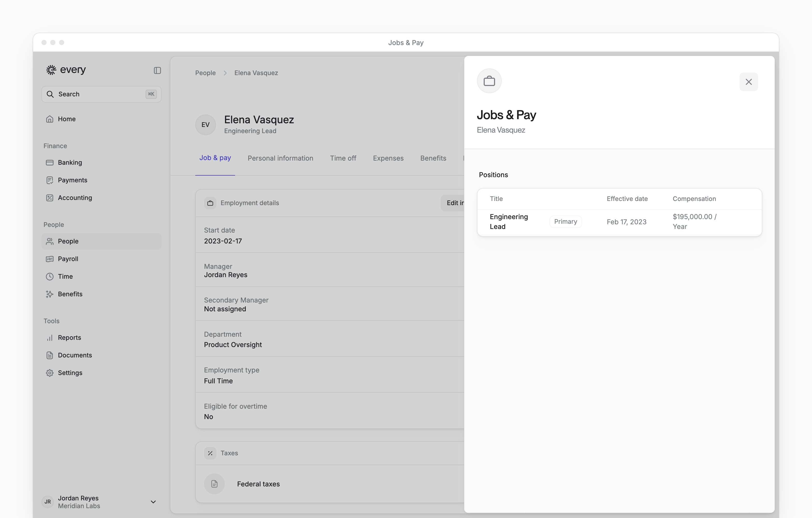Open Benefits sparkle icon in sidebar
This screenshot has height=518, width=812.
pos(49,294)
